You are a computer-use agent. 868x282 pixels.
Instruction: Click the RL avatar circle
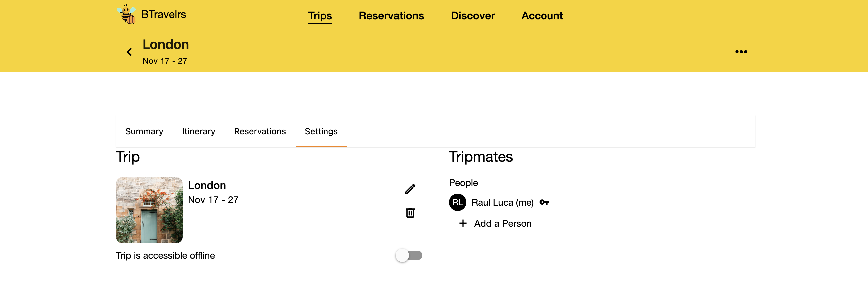[x=457, y=202]
